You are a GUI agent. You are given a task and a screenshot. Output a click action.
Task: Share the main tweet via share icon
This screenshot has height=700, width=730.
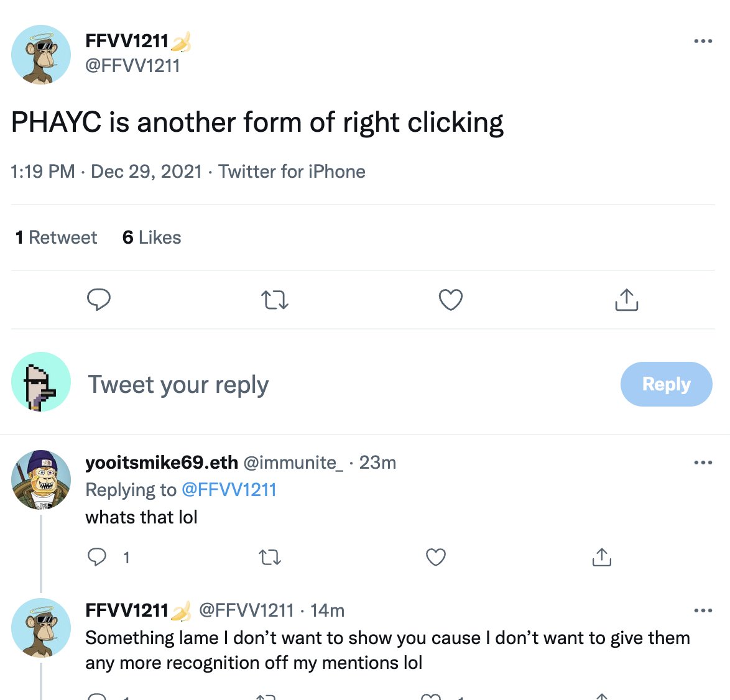pyautogui.click(x=626, y=300)
